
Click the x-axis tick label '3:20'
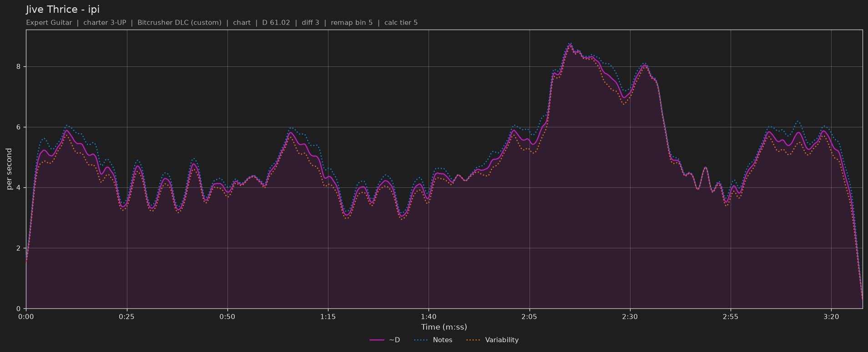click(x=831, y=317)
